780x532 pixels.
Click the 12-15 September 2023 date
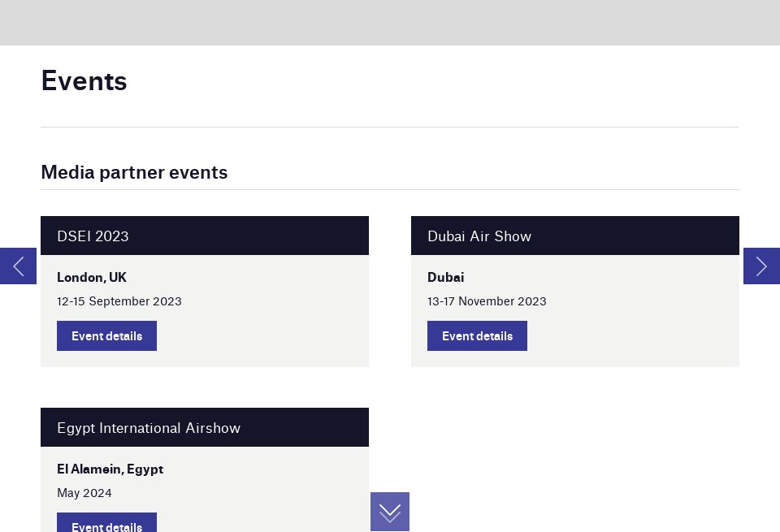click(119, 301)
